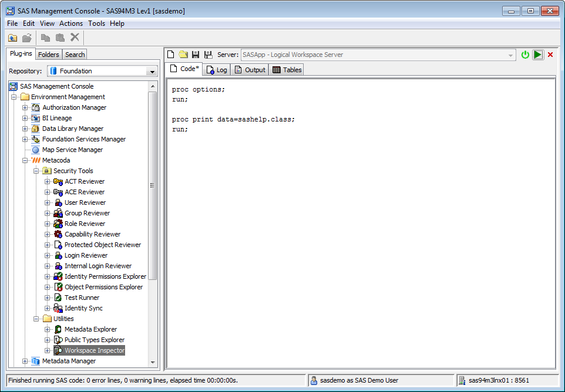Click the red X stop icon
Screen dimensions: 565x392
pyautogui.click(x=550, y=55)
